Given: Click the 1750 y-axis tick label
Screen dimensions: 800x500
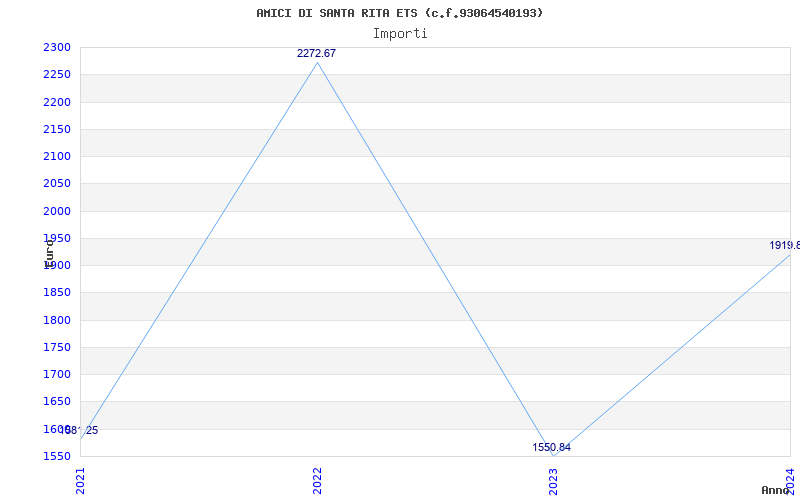Looking at the screenshot, I should pyautogui.click(x=57, y=347).
